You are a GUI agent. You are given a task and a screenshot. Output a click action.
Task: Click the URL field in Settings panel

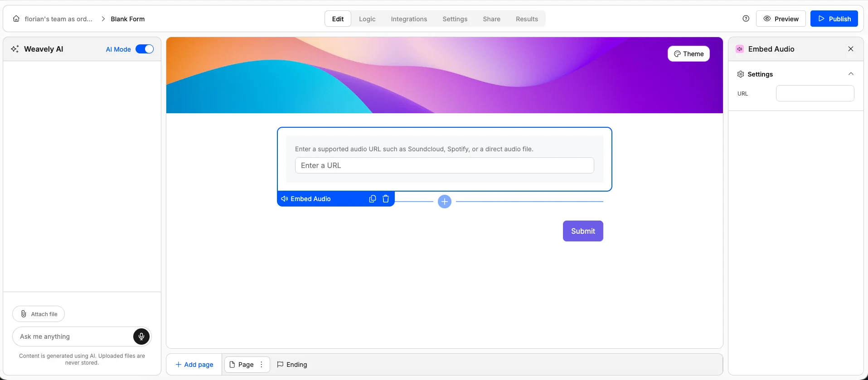(815, 93)
